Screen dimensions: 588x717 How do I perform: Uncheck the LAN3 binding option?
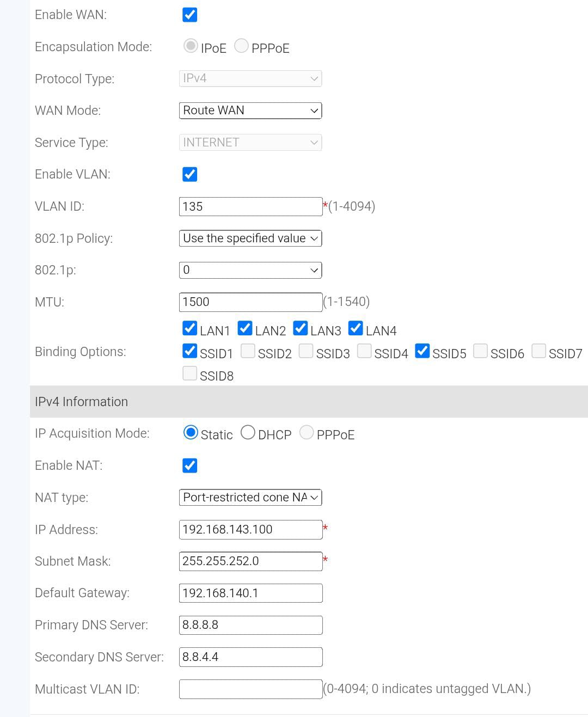coord(300,328)
